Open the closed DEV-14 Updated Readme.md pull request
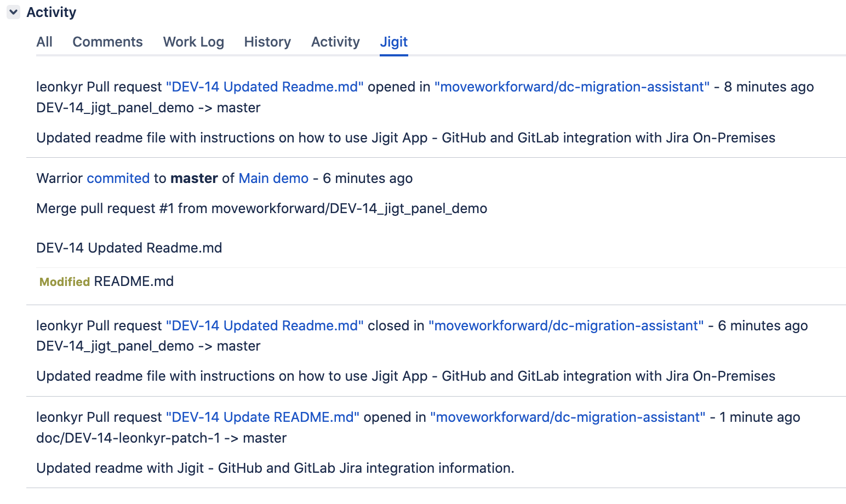 265,325
